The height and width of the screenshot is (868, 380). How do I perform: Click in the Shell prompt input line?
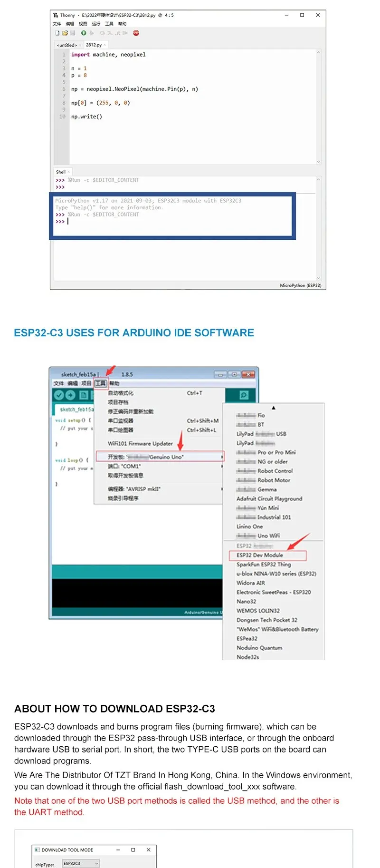(x=142, y=222)
